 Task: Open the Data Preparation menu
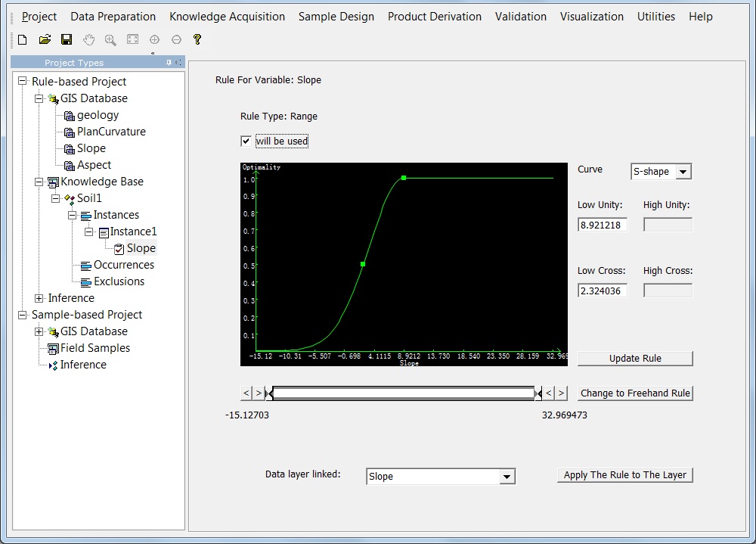pos(113,17)
